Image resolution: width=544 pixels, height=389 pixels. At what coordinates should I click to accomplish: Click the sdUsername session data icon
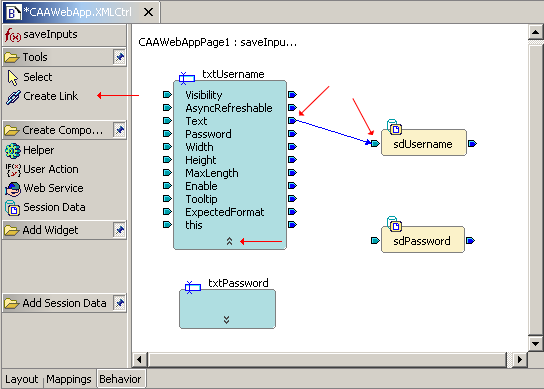click(x=394, y=127)
